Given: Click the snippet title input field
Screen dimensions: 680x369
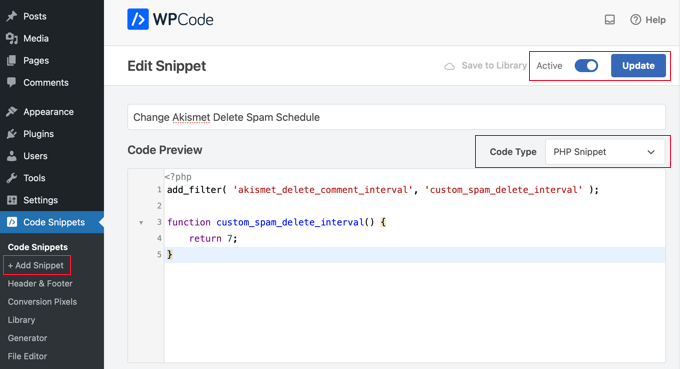Looking at the screenshot, I should tap(396, 117).
